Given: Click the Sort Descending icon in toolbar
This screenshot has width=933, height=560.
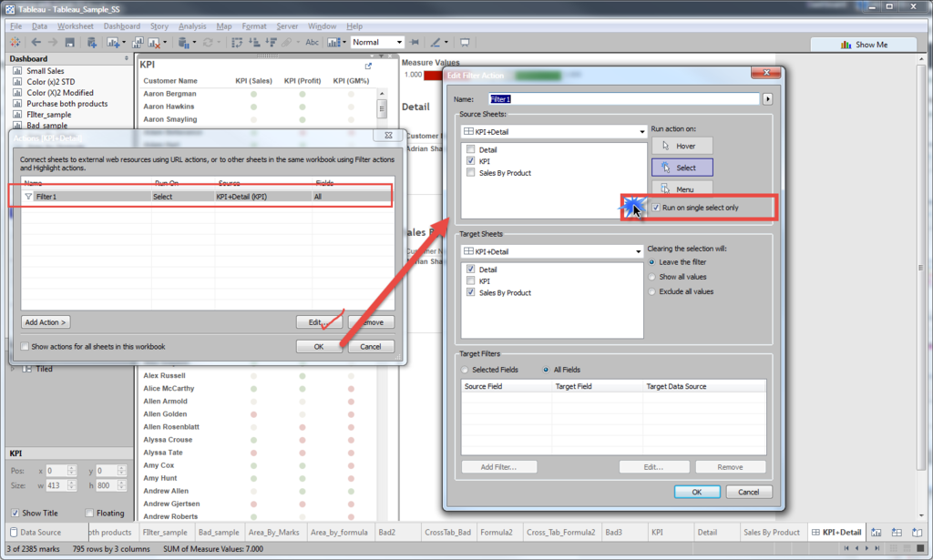Looking at the screenshot, I should tap(271, 42).
